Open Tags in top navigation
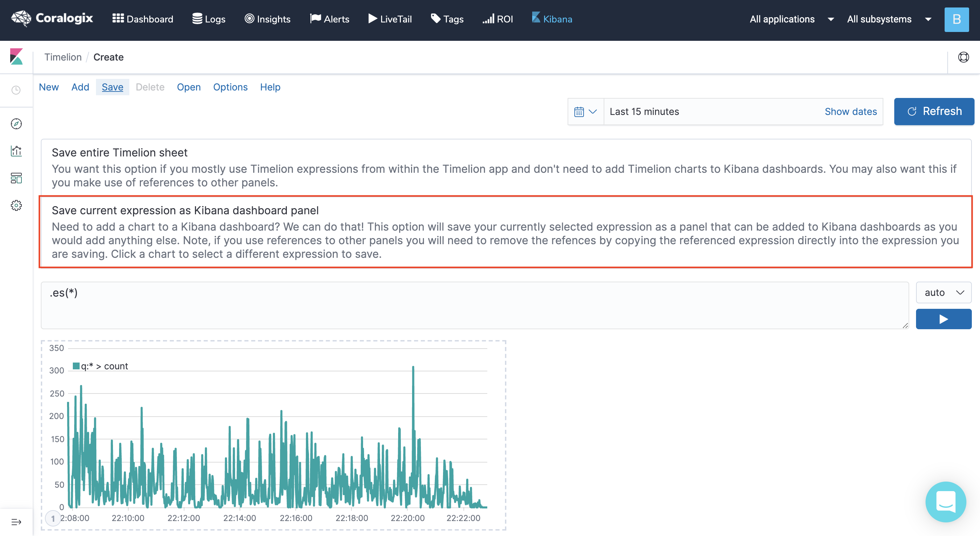Image resolution: width=980 pixels, height=536 pixels. pyautogui.click(x=447, y=19)
